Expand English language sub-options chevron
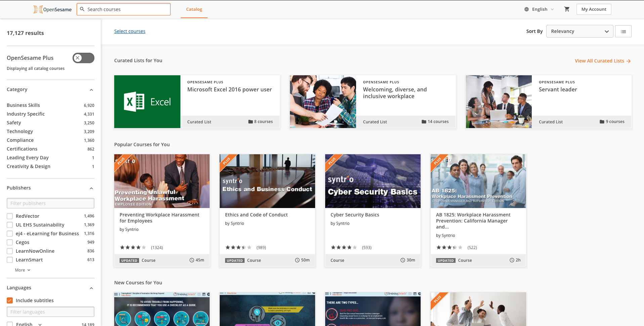Viewport: 644px width, 326px height. [x=40, y=324]
